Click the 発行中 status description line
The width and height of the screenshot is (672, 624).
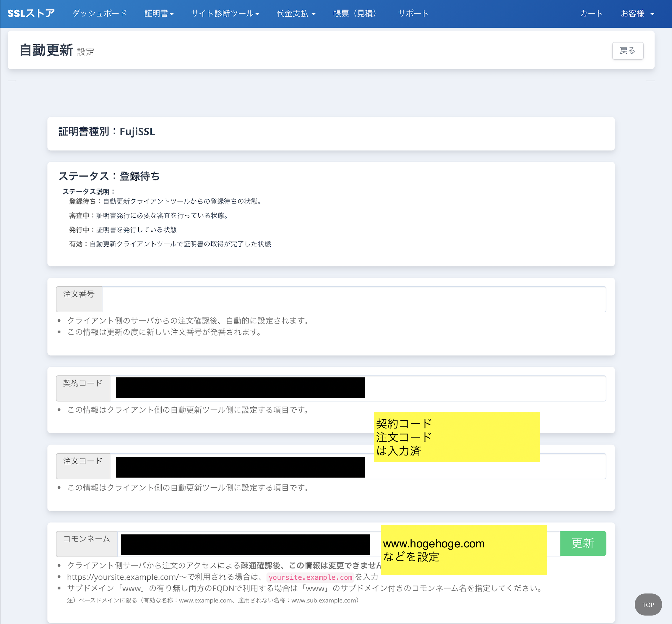point(123,229)
